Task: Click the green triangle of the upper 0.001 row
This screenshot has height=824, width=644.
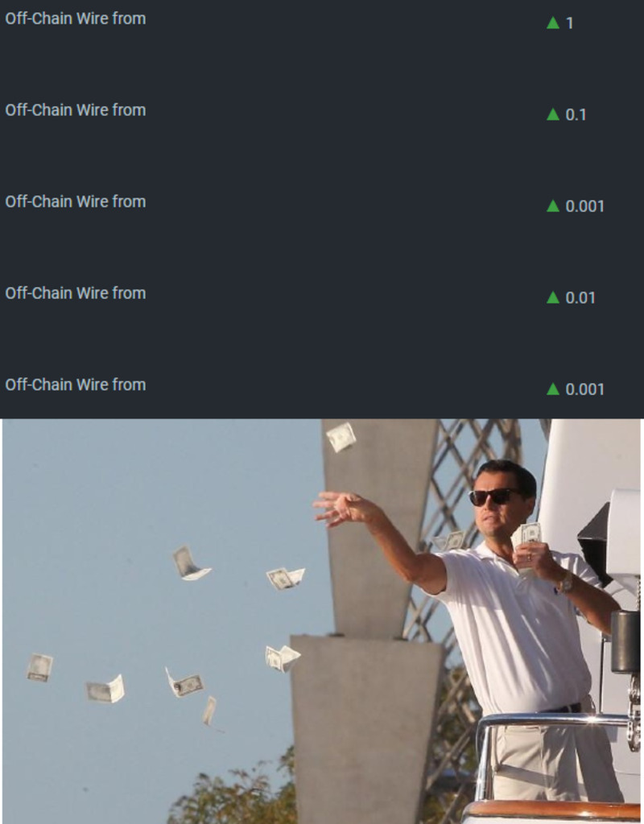Action: (x=552, y=206)
